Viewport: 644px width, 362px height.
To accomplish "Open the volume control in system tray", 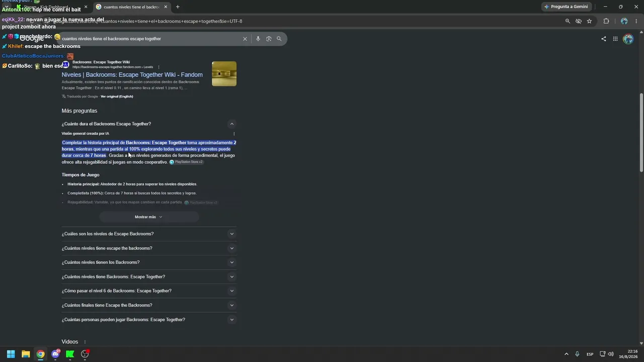I will (x=611, y=354).
